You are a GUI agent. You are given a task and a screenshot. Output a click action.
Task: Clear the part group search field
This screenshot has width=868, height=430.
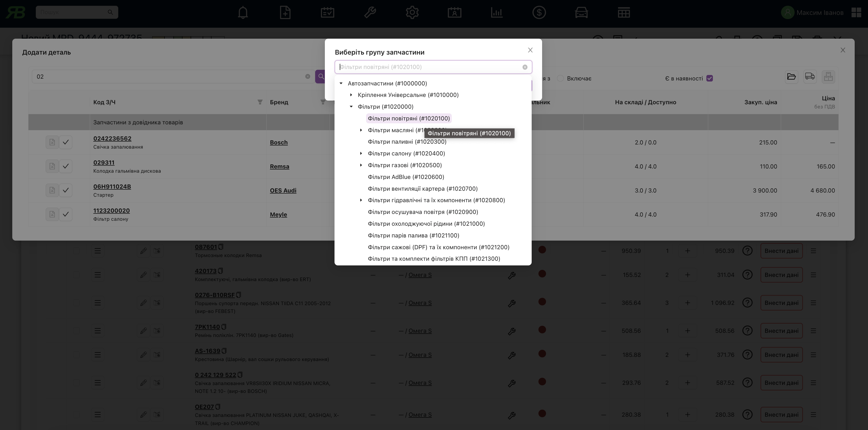pos(525,67)
